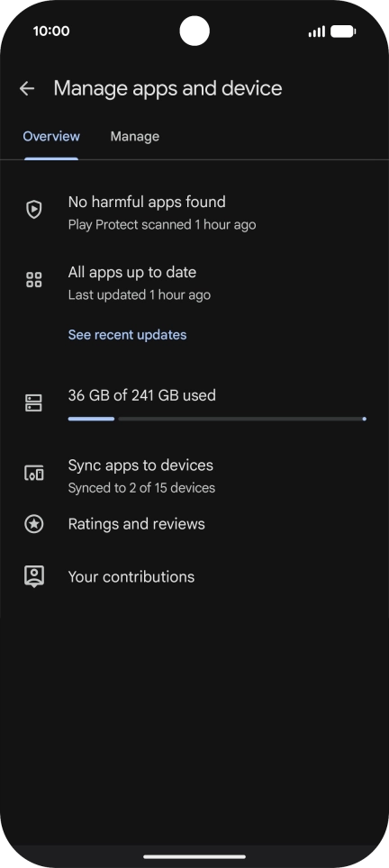The image size is (389, 868).
Task: Tap the contributions person icon
Action: (x=34, y=576)
